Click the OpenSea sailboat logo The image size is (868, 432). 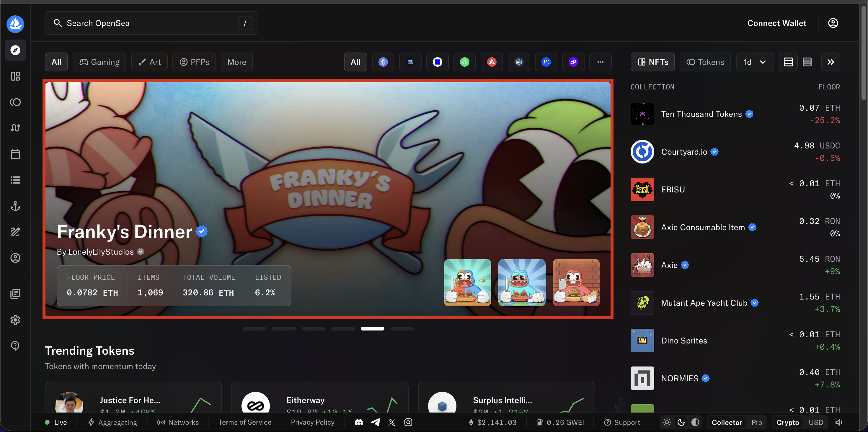point(15,24)
